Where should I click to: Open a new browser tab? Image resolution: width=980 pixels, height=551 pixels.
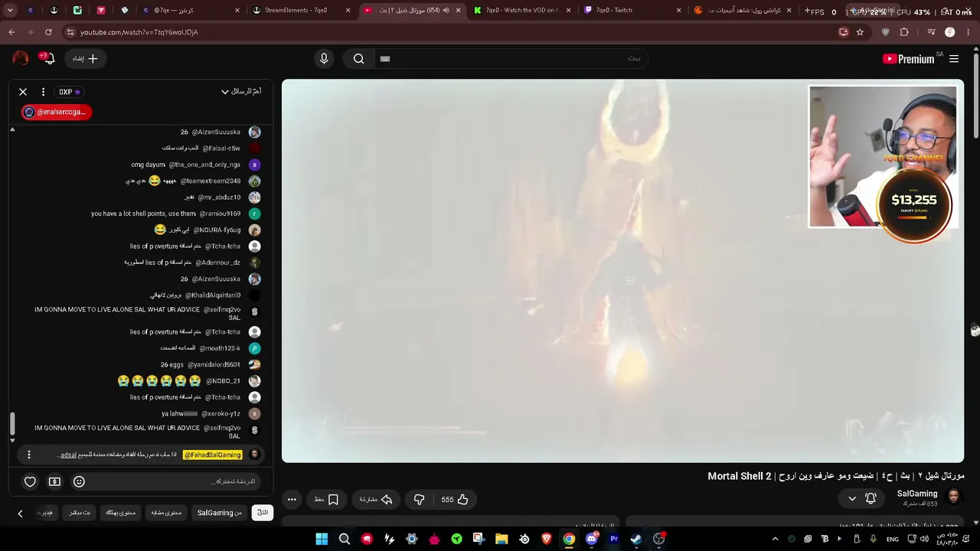pyautogui.click(x=807, y=11)
